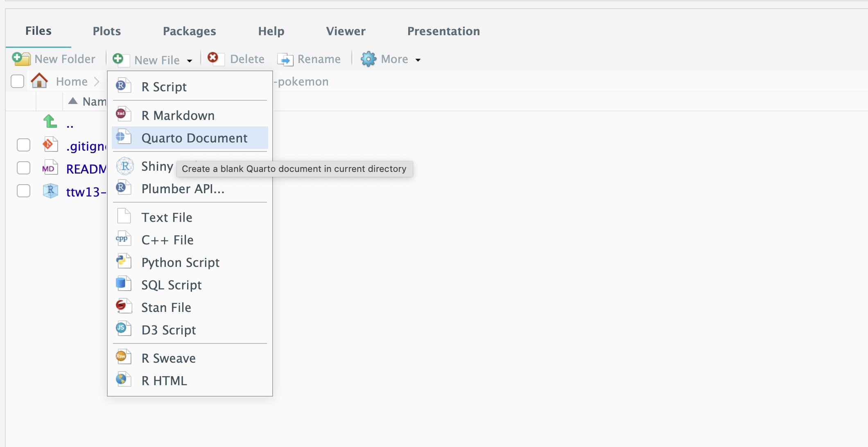868x447 pixels.
Task: Click the Home house icon
Action: 39,81
